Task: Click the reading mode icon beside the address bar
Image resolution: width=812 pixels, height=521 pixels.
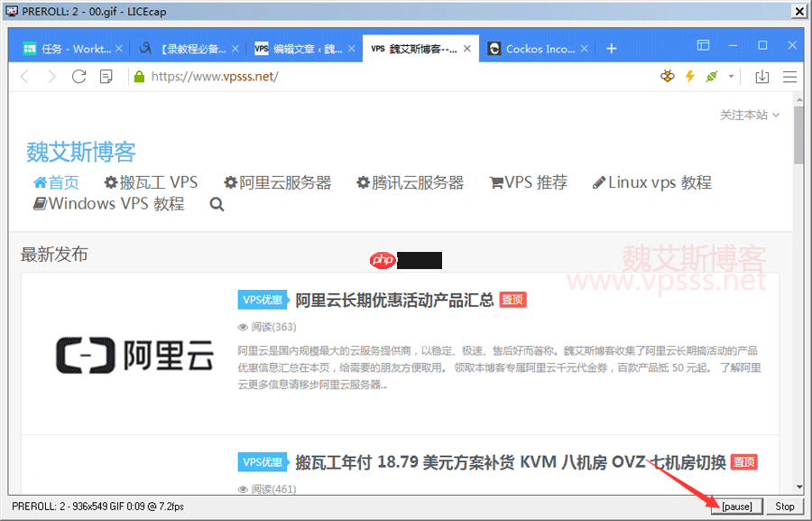Action: click(x=106, y=77)
